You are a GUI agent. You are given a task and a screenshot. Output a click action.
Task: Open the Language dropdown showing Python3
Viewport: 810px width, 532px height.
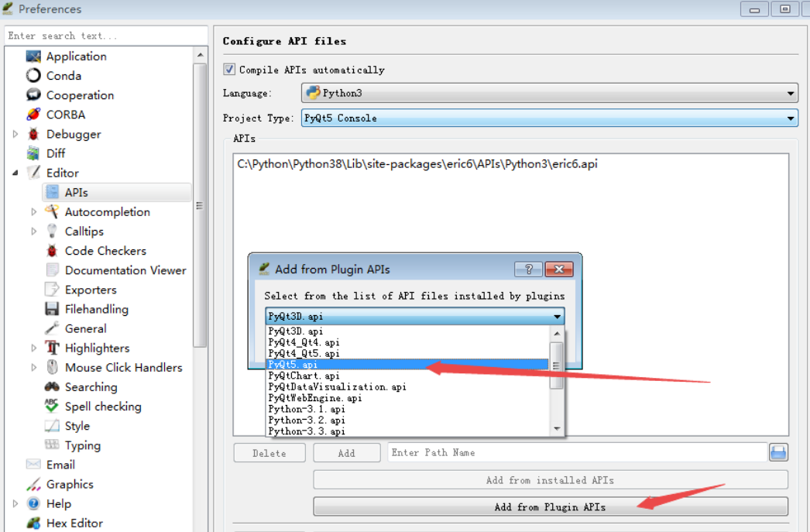(550, 93)
